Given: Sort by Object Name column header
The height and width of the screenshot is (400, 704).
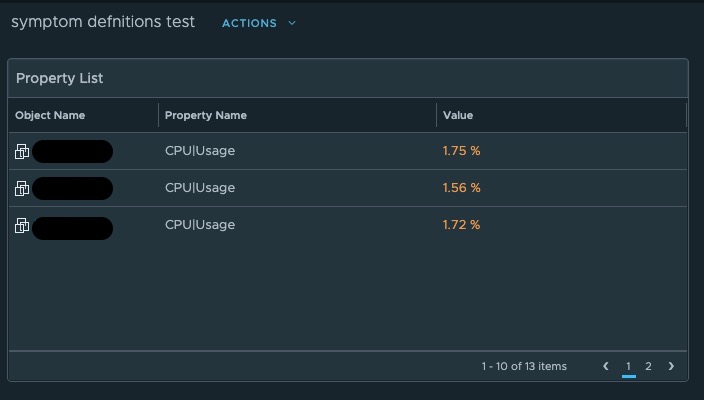Looking at the screenshot, I should (50, 115).
